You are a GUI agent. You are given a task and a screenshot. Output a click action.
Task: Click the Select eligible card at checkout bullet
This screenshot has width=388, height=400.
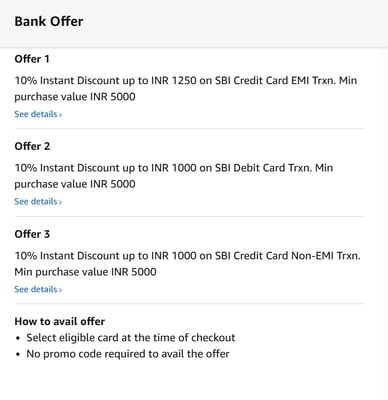tap(131, 338)
